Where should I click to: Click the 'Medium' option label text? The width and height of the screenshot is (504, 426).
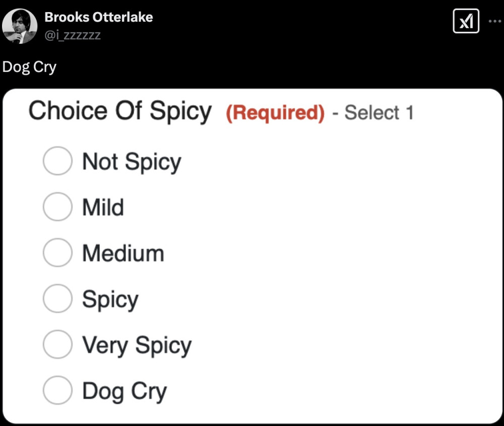[x=123, y=253]
